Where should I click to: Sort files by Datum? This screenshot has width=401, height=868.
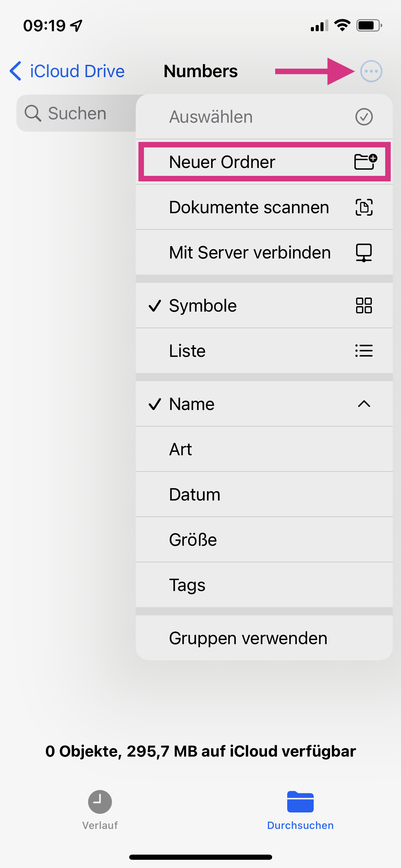point(195,494)
